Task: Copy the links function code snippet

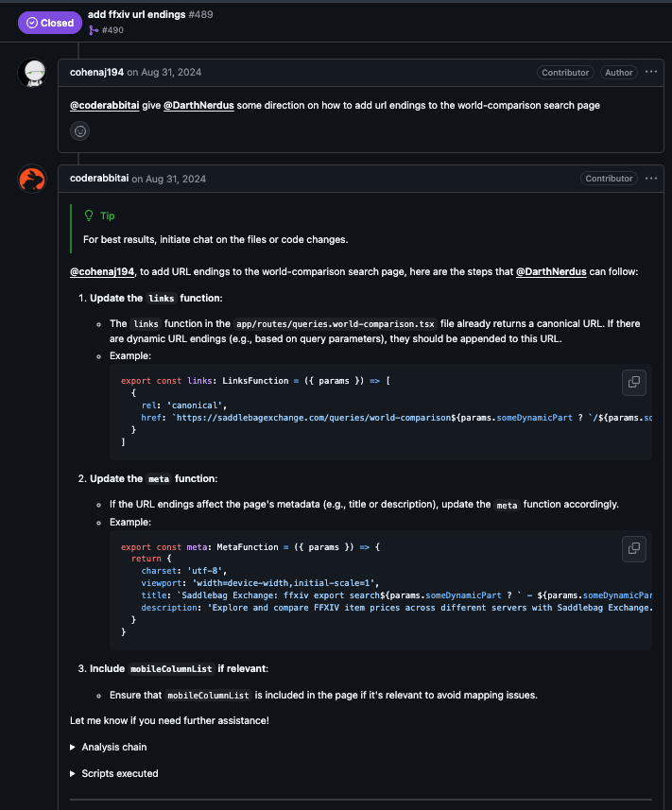Action: [x=633, y=383]
